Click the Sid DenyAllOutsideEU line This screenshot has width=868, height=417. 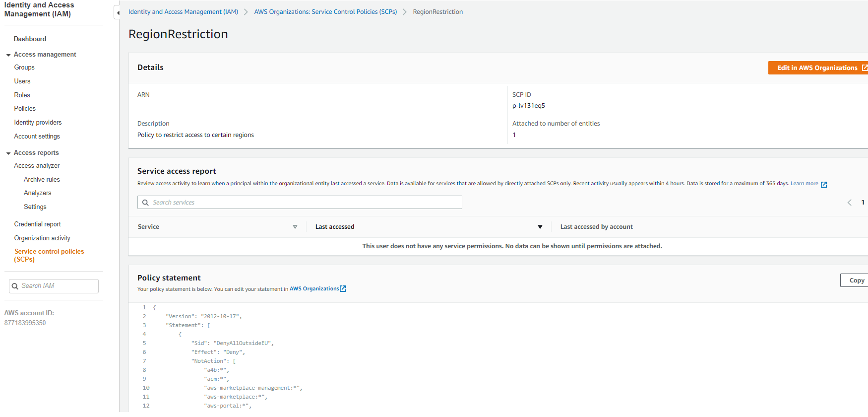(233, 344)
